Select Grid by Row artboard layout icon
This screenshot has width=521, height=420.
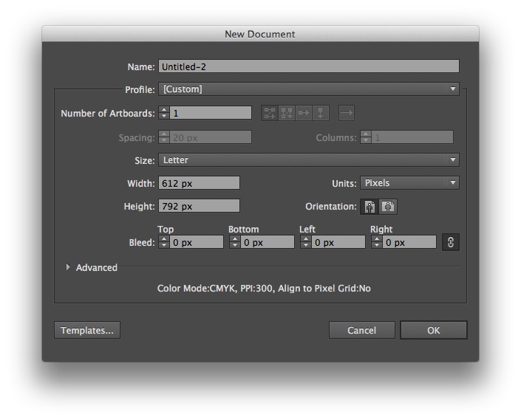coord(270,113)
